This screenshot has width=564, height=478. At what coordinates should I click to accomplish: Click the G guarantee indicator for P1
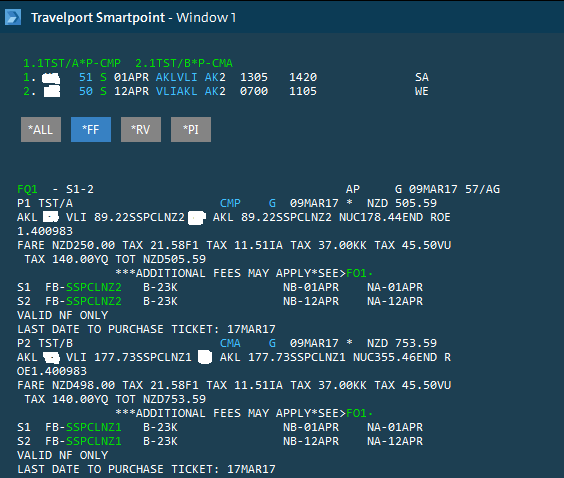click(272, 203)
